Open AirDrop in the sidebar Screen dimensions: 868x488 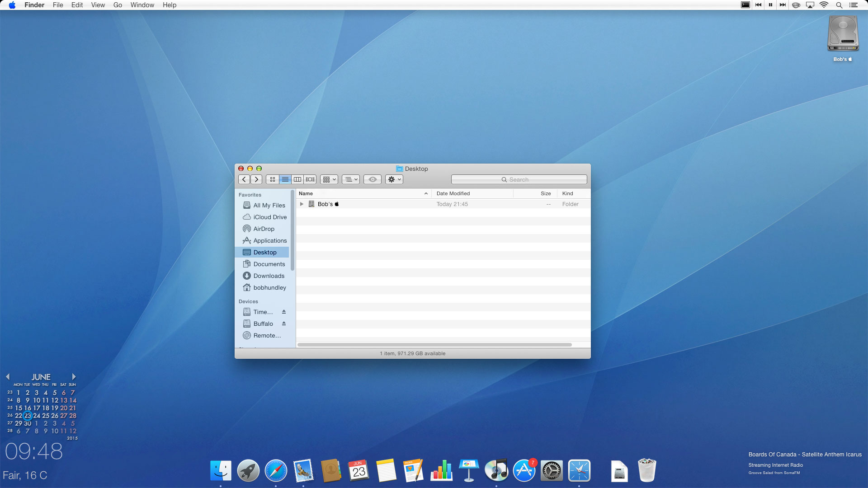click(x=264, y=229)
